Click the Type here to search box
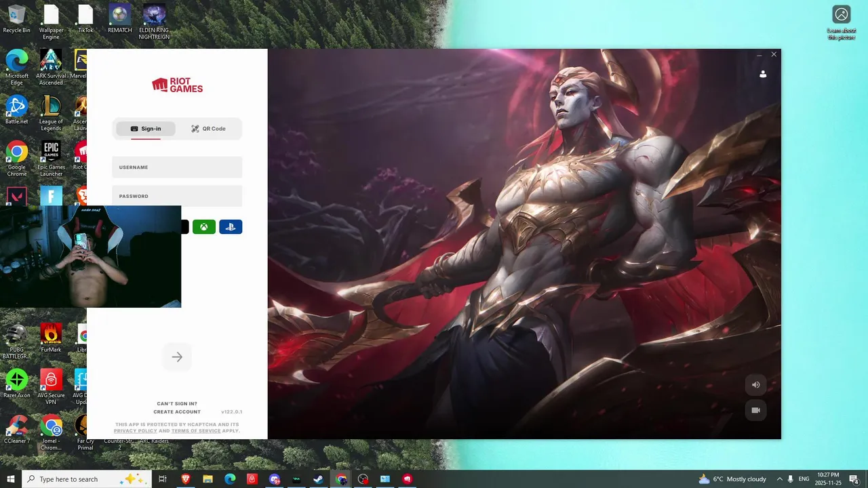 (x=87, y=479)
